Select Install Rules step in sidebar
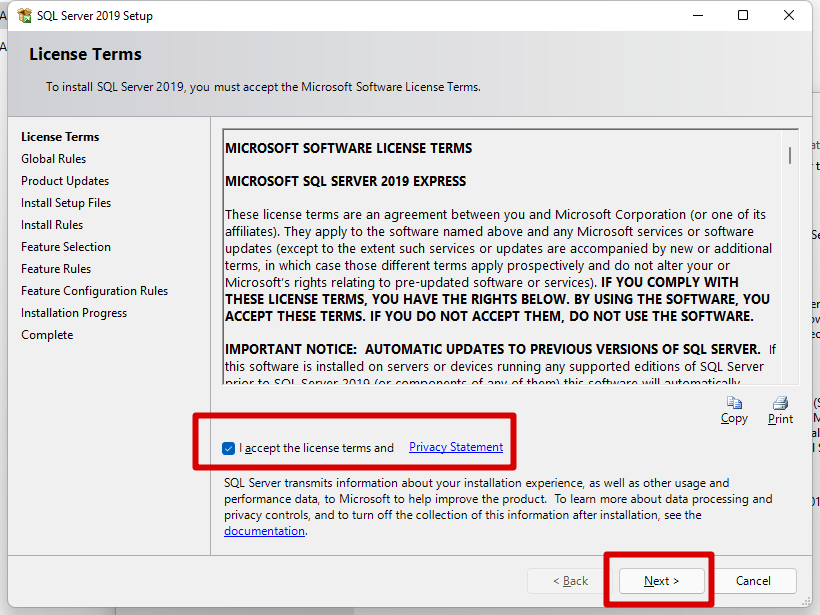This screenshot has height=615, width=820. [52, 225]
